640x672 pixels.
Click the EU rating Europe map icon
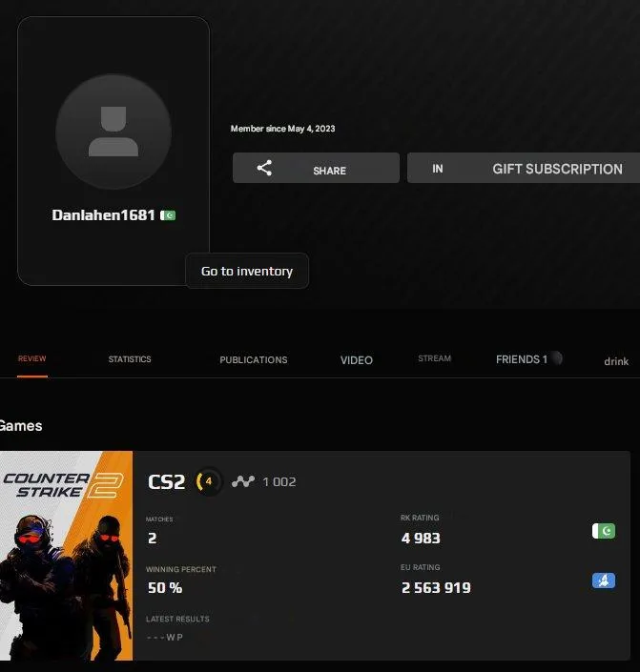tap(604, 580)
